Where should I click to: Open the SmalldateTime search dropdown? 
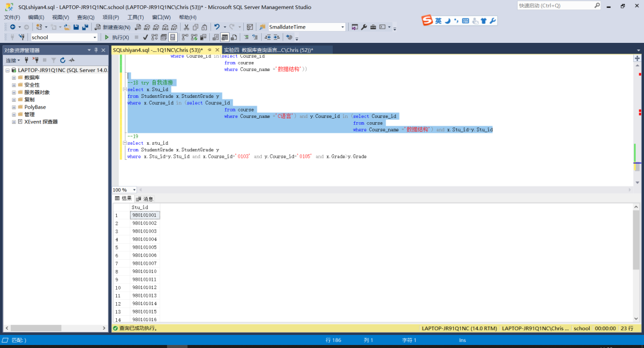[x=342, y=27]
